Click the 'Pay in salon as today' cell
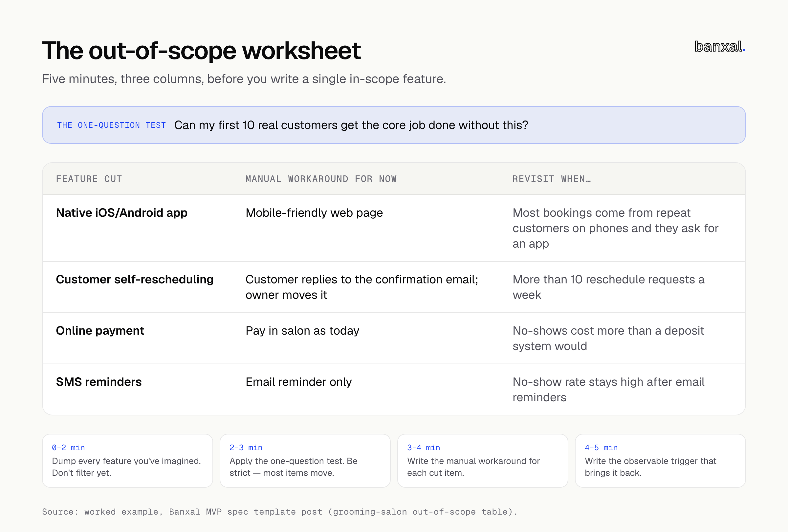788x532 pixels. click(x=302, y=331)
